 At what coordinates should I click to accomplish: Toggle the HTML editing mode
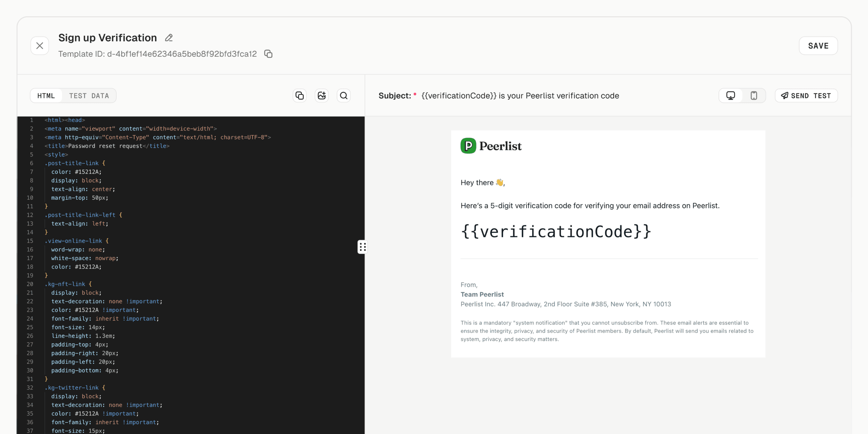point(46,96)
